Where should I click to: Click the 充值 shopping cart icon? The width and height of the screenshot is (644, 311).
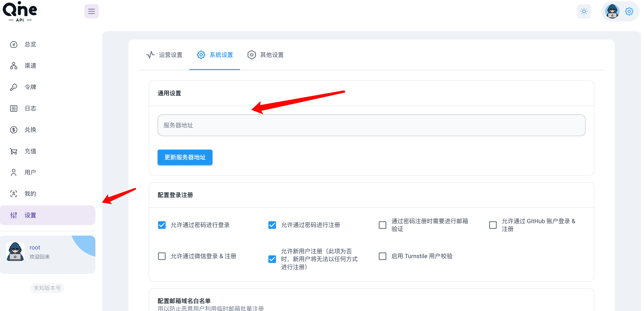point(14,151)
